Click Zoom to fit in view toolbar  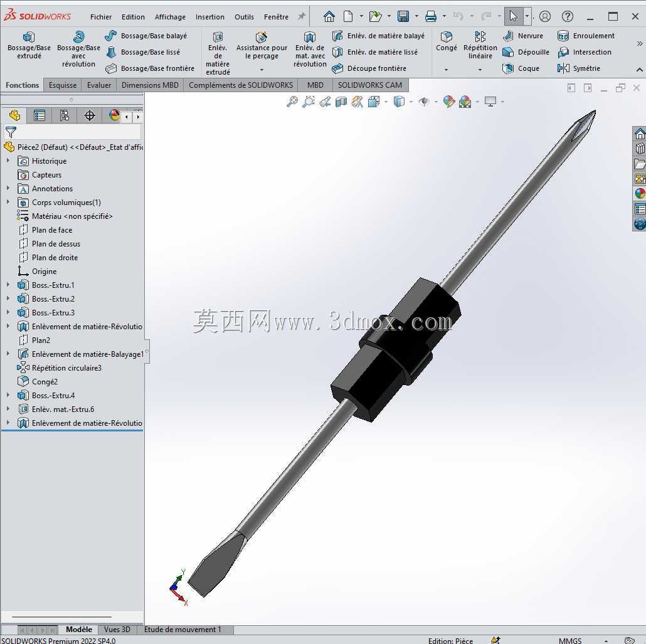pos(292,102)
